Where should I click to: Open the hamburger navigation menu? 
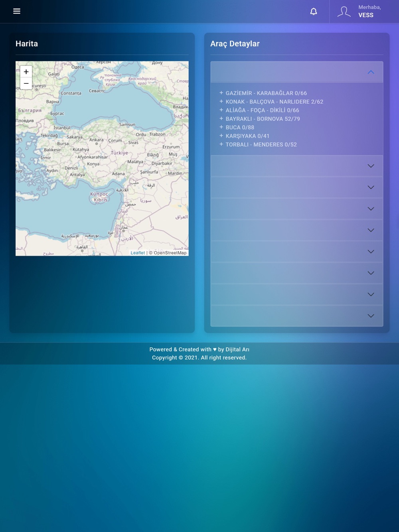pos(17,11)
